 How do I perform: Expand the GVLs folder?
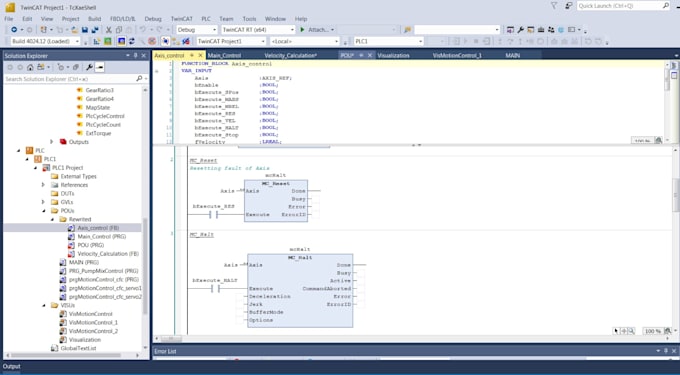[43, 202]
